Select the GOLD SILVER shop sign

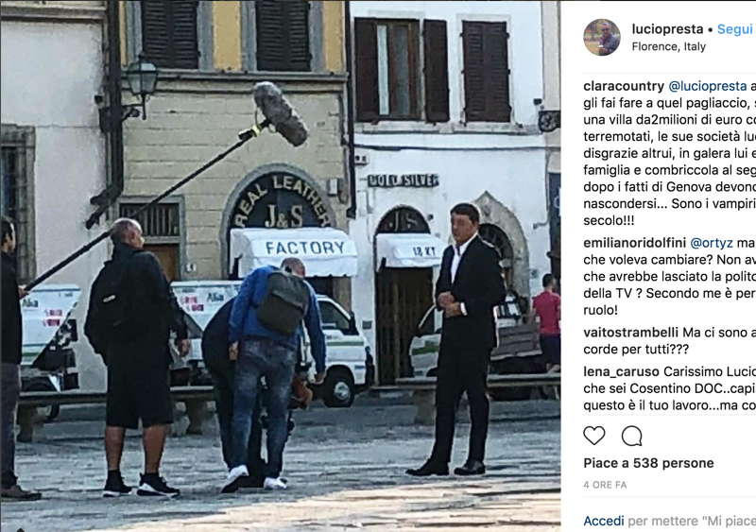point(404,180)
